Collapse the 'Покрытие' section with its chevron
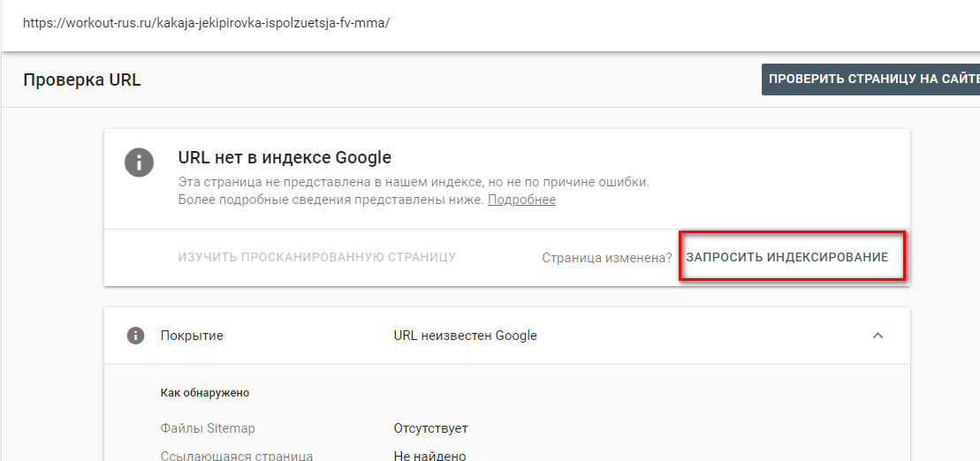The width and height of the screenshot is (980, 461). point(877,336)
